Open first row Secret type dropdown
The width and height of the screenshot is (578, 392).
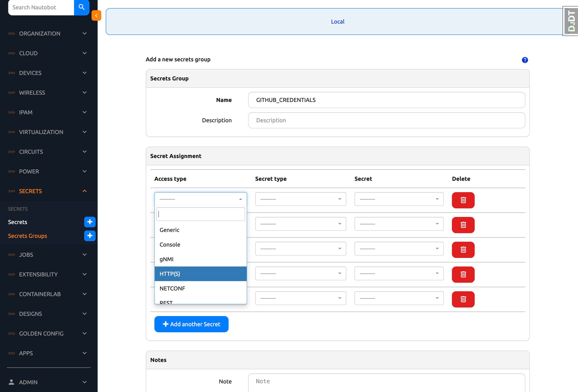point(300,199)
